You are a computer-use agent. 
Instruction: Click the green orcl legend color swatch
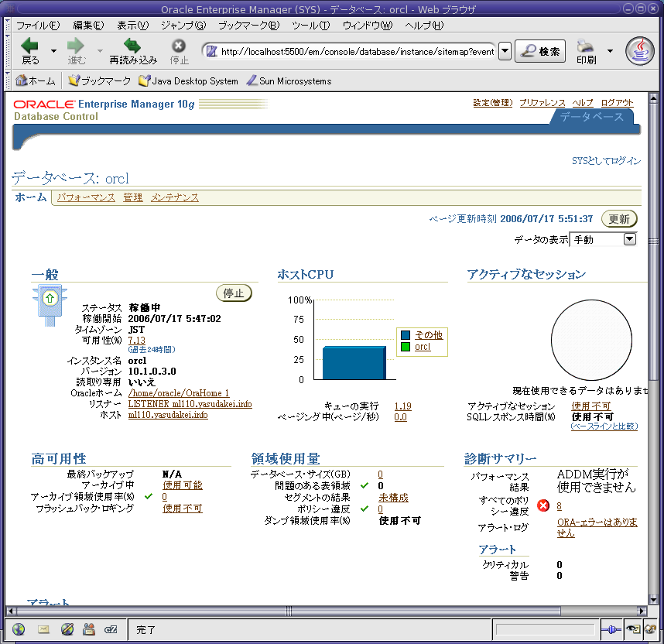point(406,347)
